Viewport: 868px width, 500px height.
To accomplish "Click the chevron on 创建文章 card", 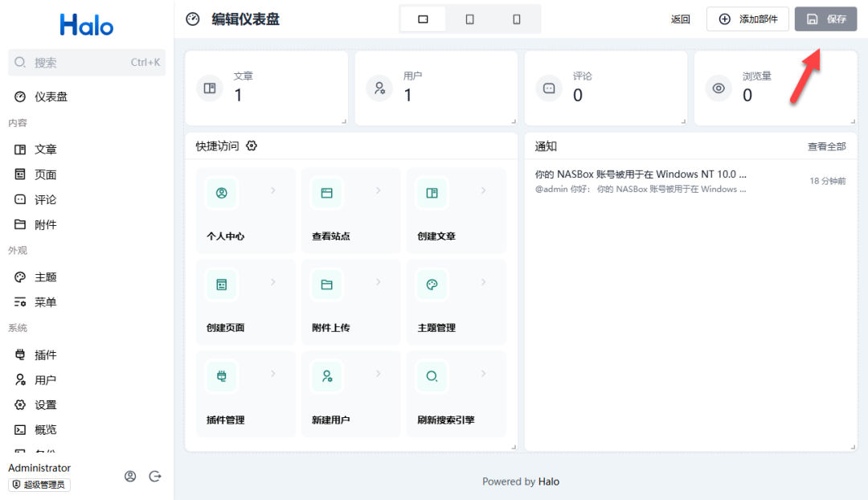I will [x=483, y=191].
